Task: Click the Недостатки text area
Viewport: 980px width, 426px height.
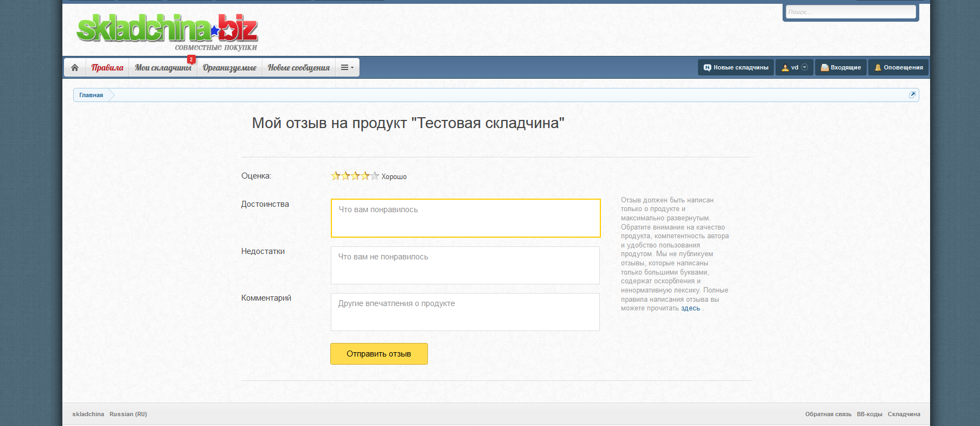Action: coord(465,265)
